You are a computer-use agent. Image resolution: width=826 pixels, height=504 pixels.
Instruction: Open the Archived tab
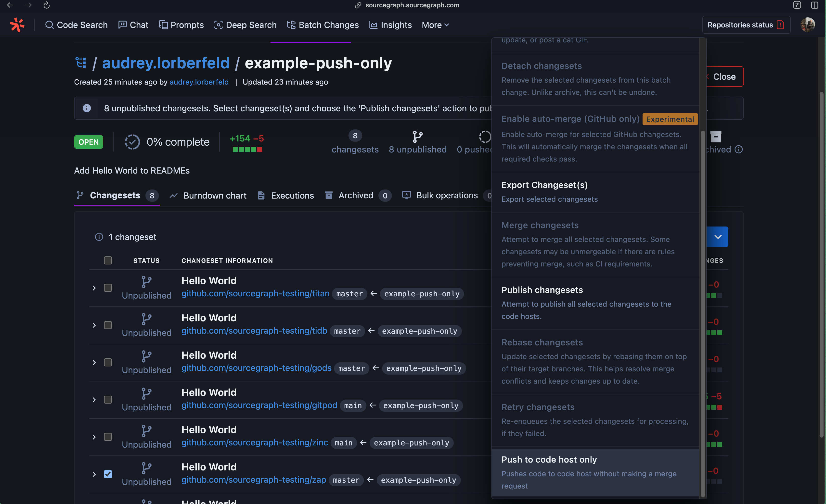coord(358,195)
